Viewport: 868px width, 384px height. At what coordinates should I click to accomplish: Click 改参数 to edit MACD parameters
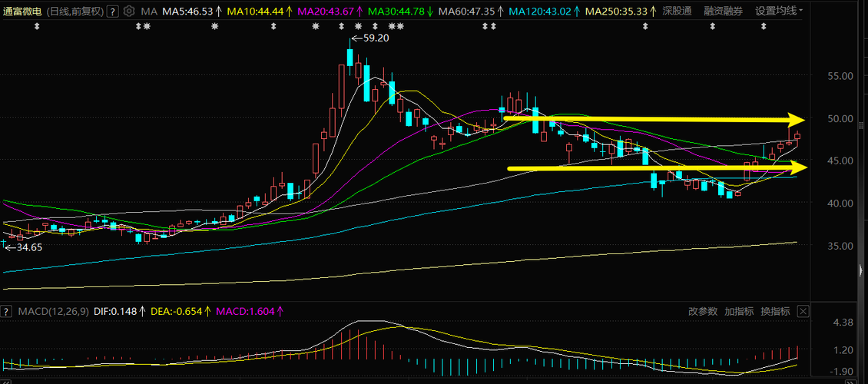pyautogui.click(x=703, y=311)
